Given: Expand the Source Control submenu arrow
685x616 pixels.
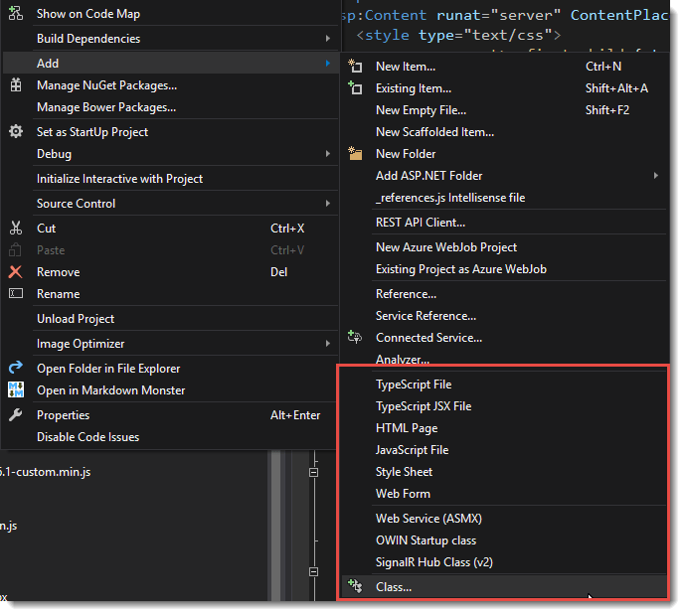Looking at the screenshot, I should [328, 204].
